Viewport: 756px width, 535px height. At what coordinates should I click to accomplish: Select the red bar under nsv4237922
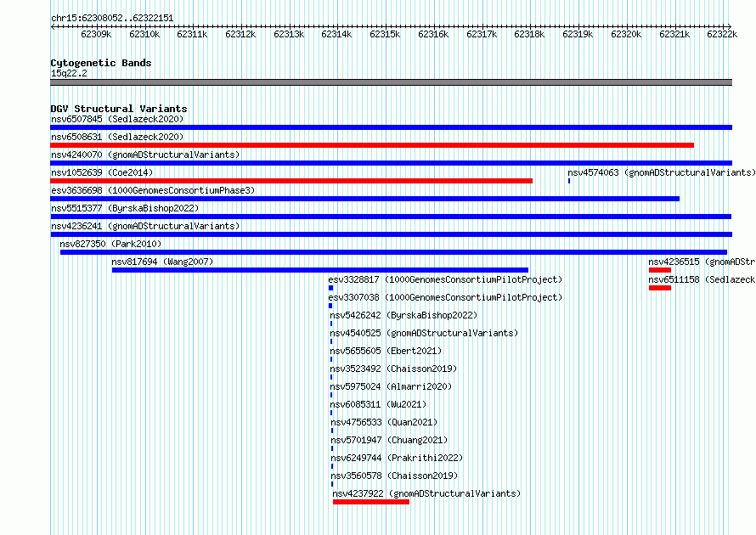click(371, 502)
